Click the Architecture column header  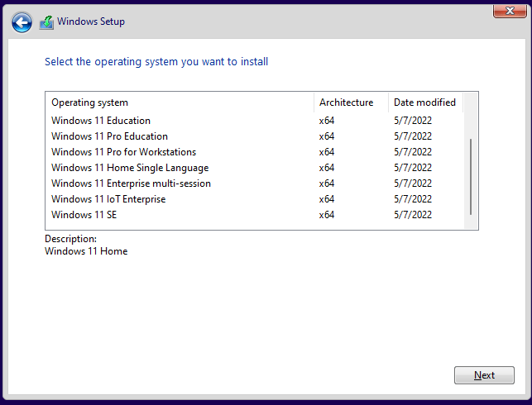coord(346,102)
